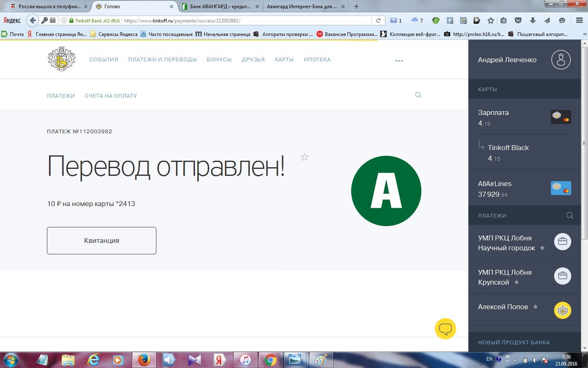The width and height of the screenshot is (588, 368).
Task: Click the browser back arrow button
Action: point(33,20)
